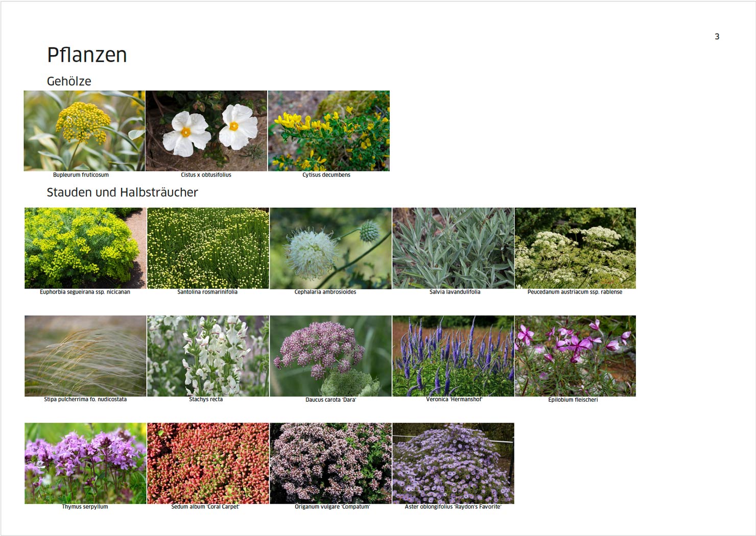Click the caption 'Salvia lavandulifolia'

(x=455, y=292)
